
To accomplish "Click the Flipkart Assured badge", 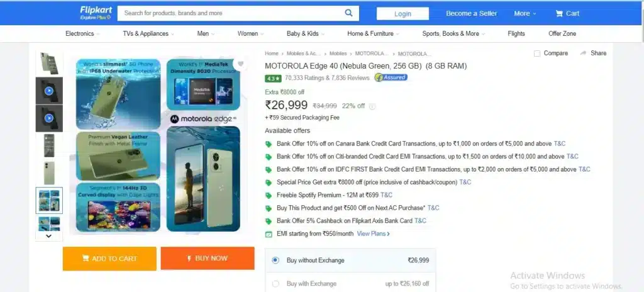I will pos(391,77).
